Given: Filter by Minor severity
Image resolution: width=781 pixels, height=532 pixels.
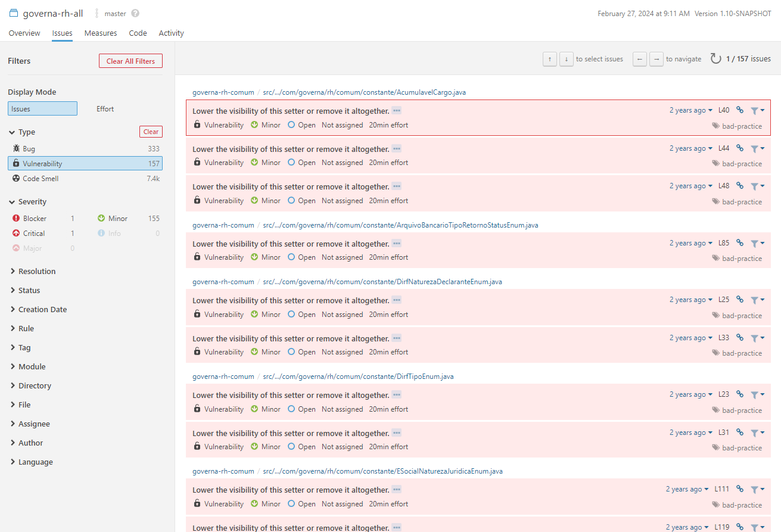Looking at the screenshot, I should coord(128,219).
